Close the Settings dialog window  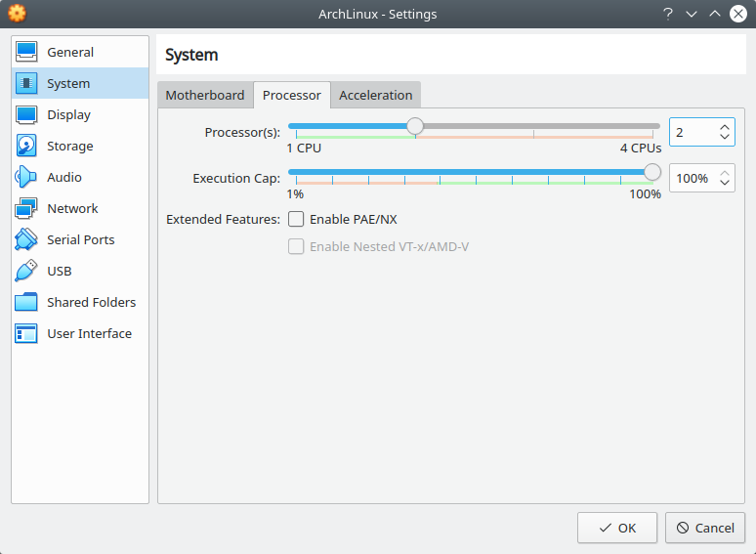(x=738, y=14)
